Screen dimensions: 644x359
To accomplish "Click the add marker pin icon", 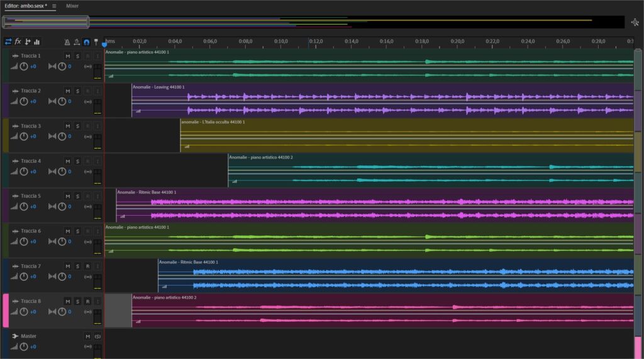I will [96, 42].
